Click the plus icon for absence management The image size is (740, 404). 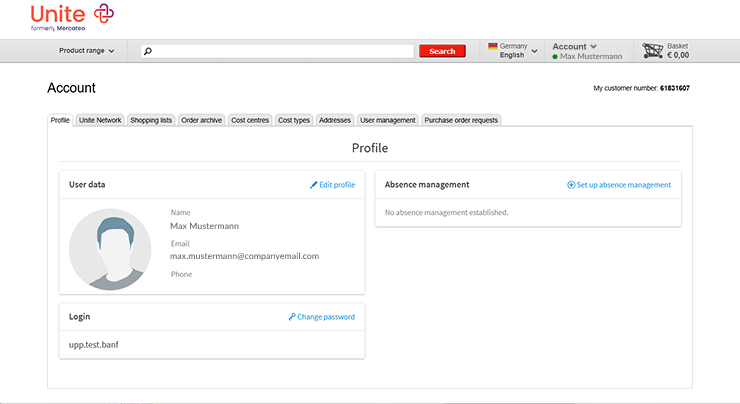[x=571, y=185]
